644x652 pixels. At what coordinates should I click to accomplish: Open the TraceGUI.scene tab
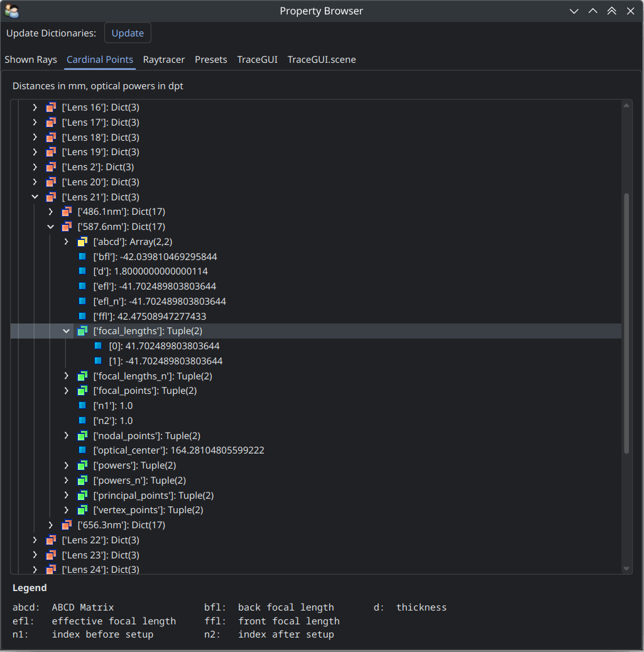point(322,60)
